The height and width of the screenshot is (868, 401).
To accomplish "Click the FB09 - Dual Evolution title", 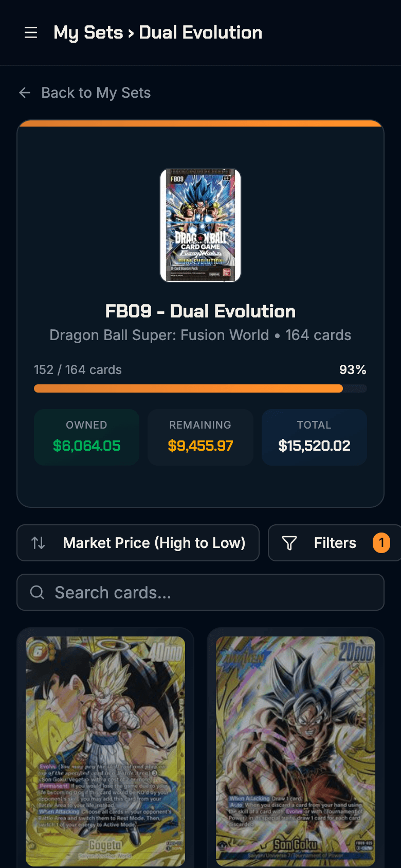I will pos(200,311).
